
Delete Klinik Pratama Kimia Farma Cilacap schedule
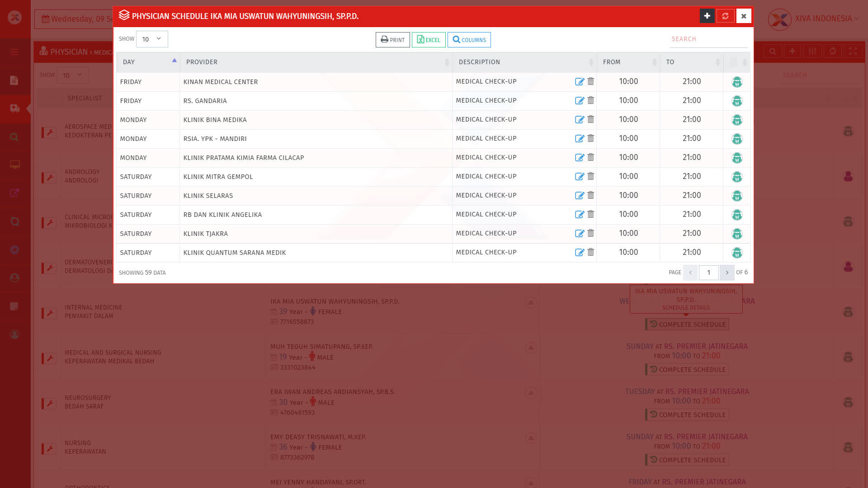[x=590, y=157]
